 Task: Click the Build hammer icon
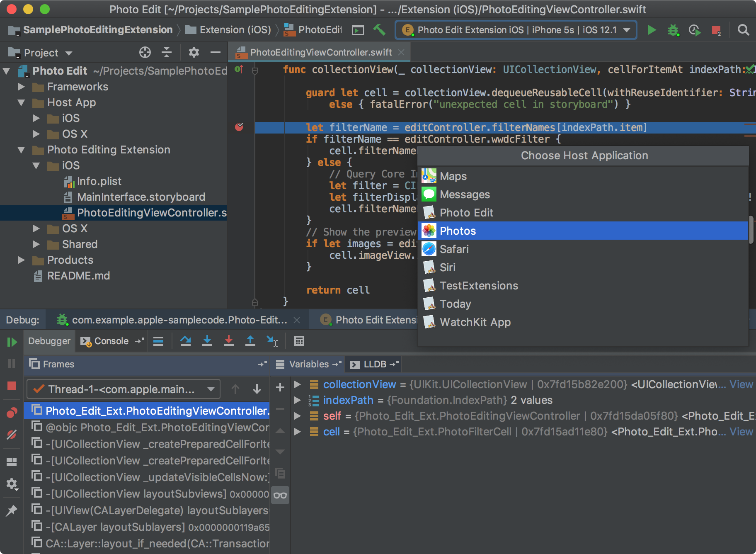pos(379,30)
